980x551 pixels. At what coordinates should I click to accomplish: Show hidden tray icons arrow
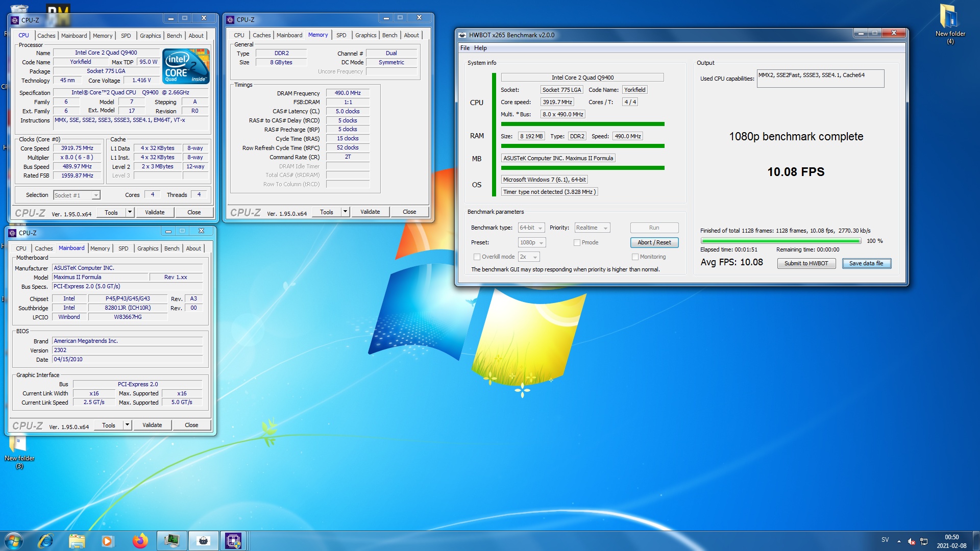coord(899,541)
